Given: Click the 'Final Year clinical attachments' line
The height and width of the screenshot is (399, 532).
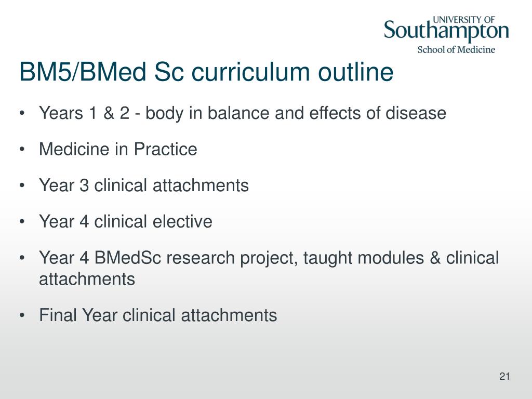Looking at the screenshot, I should click(158, 315).
